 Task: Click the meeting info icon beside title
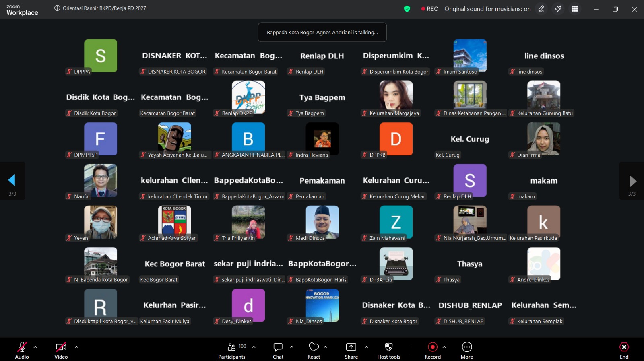(x=57, y=8)
